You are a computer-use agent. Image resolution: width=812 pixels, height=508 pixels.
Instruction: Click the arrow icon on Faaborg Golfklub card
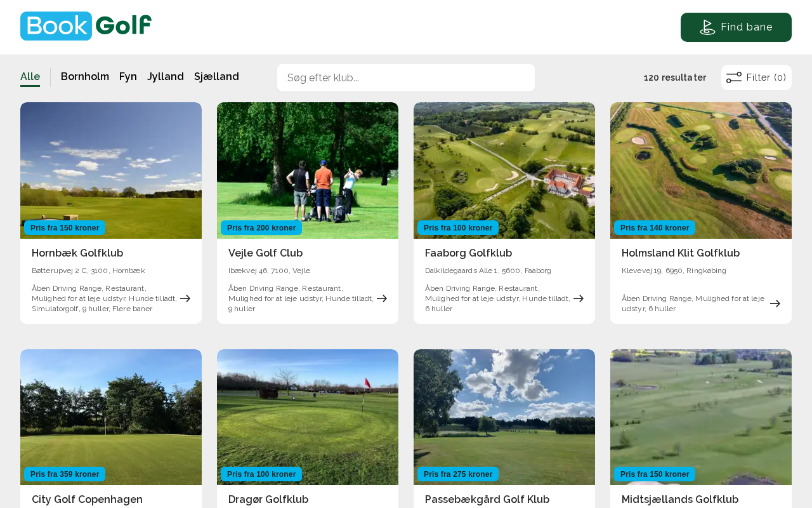579,298
